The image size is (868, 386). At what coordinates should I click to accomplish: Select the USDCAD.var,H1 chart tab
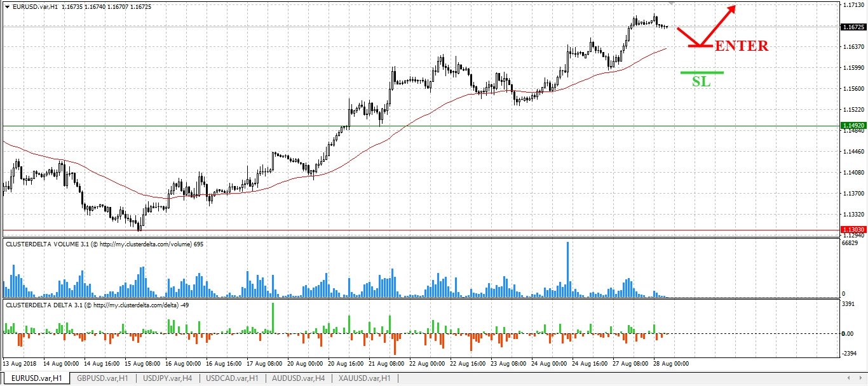click(232, 378)
